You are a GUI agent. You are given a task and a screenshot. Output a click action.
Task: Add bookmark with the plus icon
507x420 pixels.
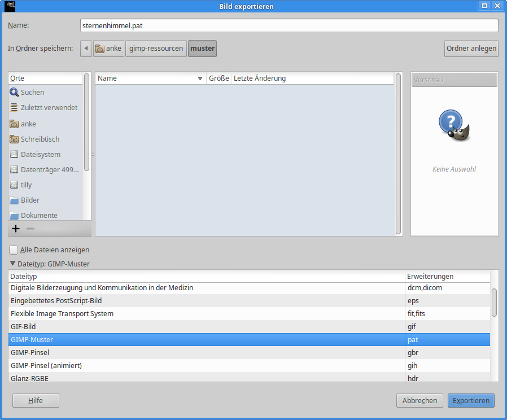point(16,229)
